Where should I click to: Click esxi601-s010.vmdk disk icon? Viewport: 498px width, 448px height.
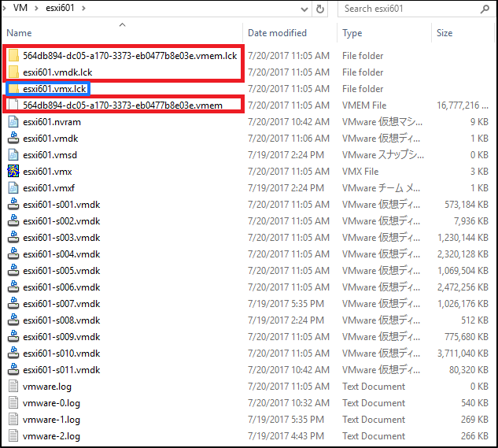[13, 354]
